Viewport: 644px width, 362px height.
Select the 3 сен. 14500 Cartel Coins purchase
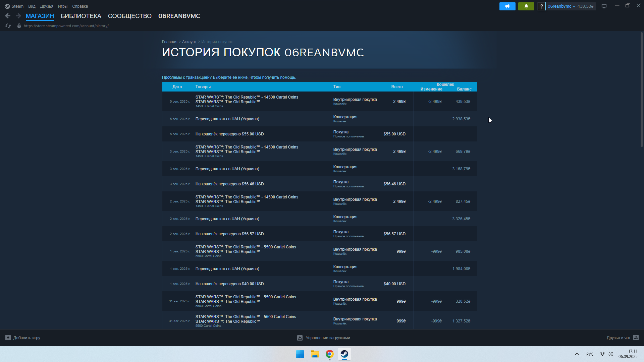319,152
